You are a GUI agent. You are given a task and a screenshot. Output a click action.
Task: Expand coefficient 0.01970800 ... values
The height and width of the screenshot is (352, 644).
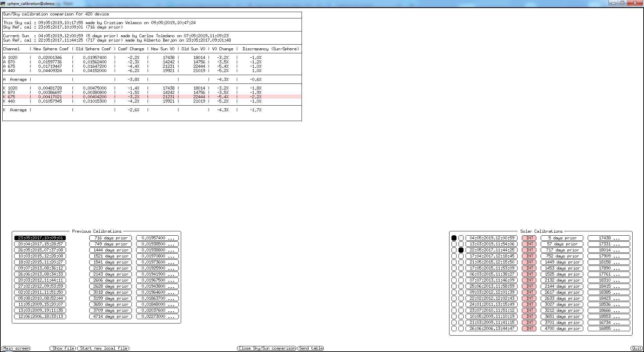[158, 256]
